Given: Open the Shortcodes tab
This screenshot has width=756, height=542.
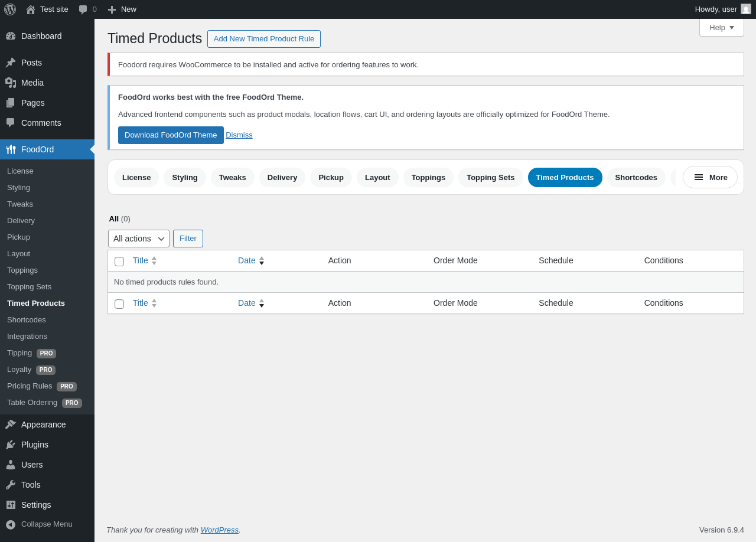Looking at the screenshot, I should (636, 177).
